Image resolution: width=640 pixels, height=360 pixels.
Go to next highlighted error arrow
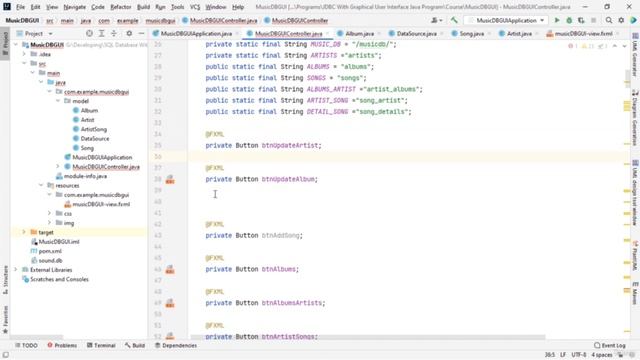point(624,46)
